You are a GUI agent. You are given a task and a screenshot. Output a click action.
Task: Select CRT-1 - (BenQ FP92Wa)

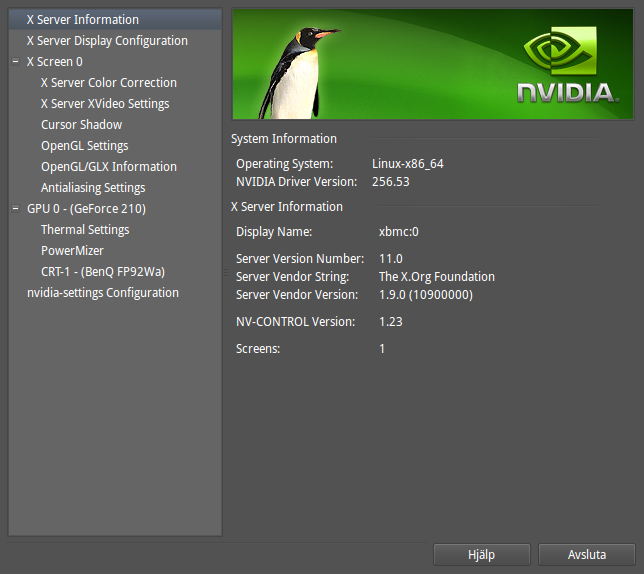pyautogui.click(x=103, y=272)
